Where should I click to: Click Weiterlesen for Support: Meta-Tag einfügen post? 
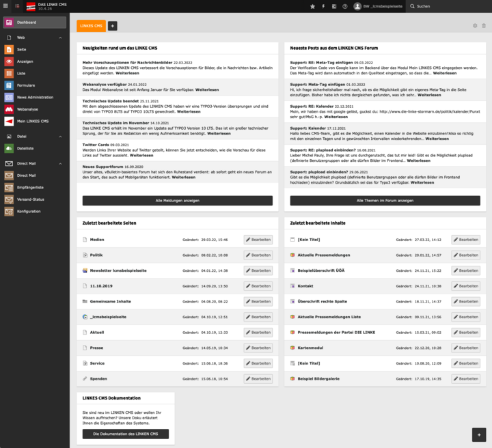tap(429, 95)
